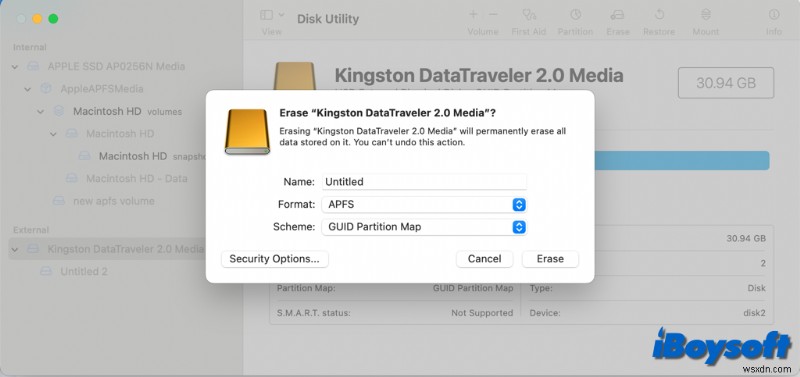Screen dimensions: 800x377
Task: Select the Erase toolbar icon
Action: [x=618, y=14]
